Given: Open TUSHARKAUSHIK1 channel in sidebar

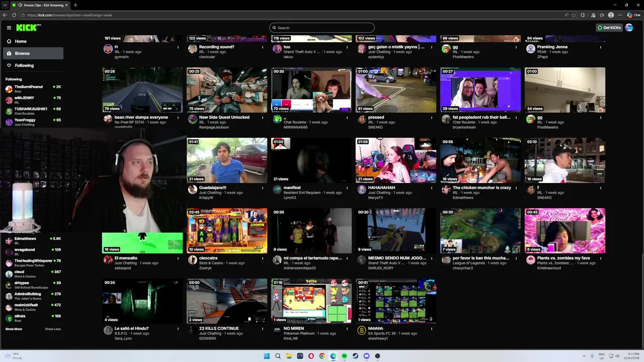Looking at the screenshot, I should (x=33, y=111).
